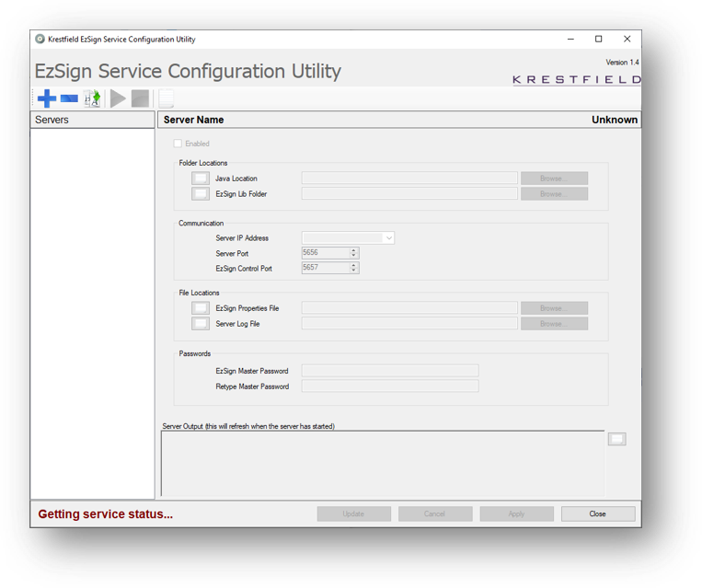Click the icon beside Java Location
Image resolution: width=702 pixels, height=588 pixels.
point(201,179)
